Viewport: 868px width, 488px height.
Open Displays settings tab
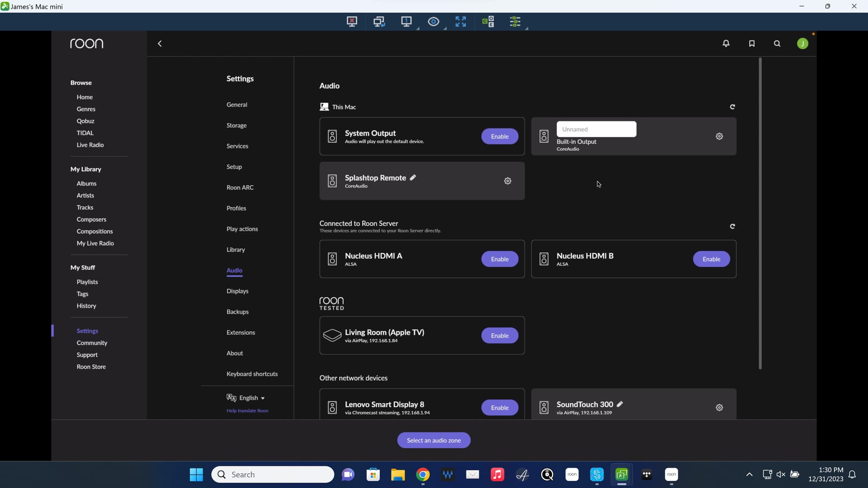[x=237, y=291]
